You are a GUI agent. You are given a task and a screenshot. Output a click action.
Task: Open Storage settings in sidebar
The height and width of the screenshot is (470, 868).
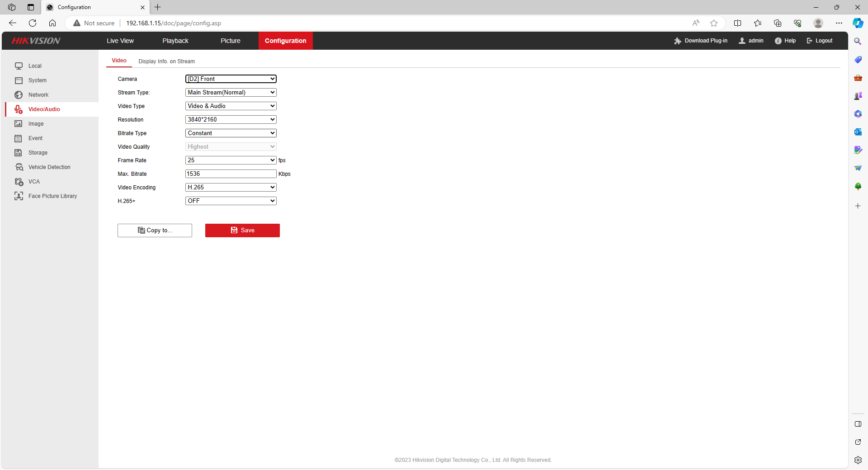tap(38, 153)
